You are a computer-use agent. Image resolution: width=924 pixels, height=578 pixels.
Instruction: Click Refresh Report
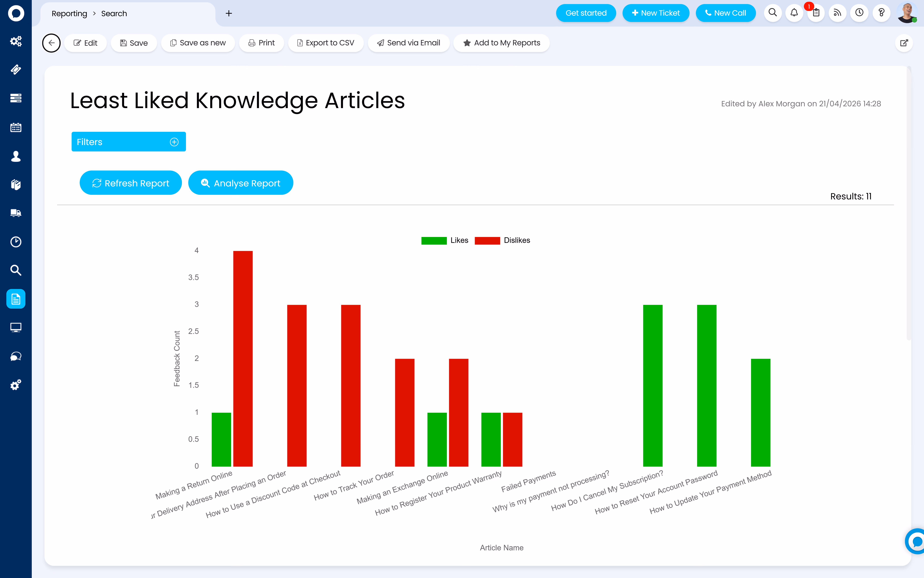[x=131, y=183]
